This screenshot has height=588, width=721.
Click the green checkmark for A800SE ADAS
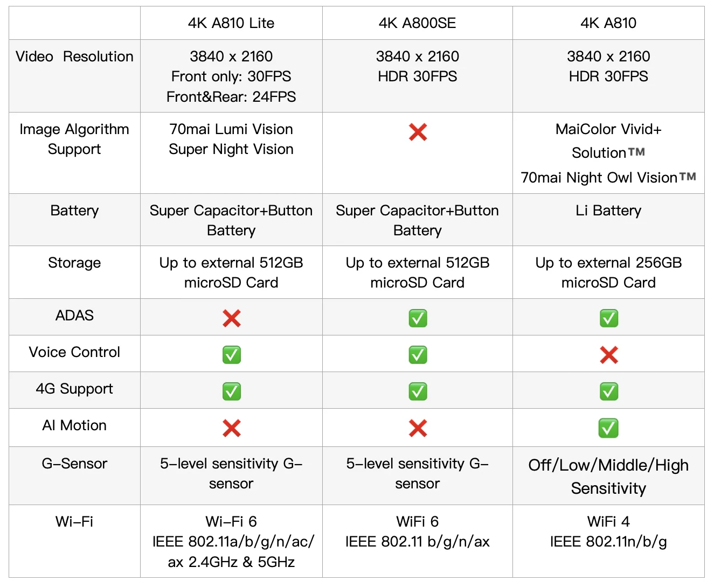[418, 318]
